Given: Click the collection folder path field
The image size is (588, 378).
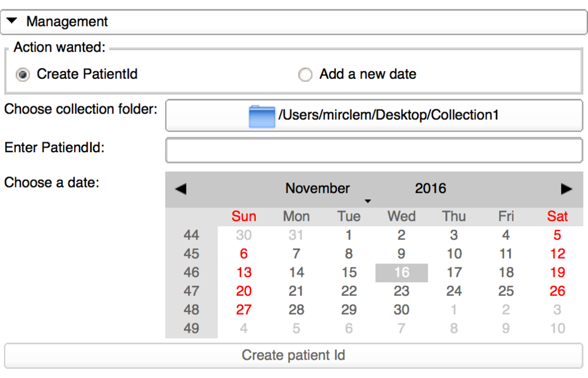Looking at the screenshot, I should 374,115.
